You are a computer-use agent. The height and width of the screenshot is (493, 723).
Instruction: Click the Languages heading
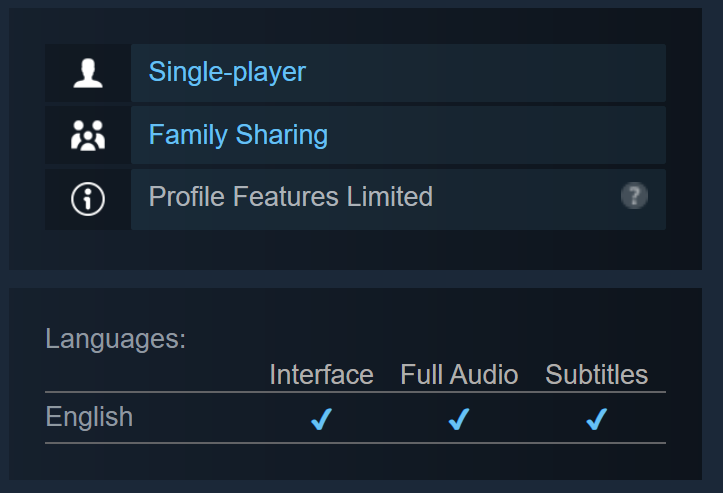tap(115, 339)
